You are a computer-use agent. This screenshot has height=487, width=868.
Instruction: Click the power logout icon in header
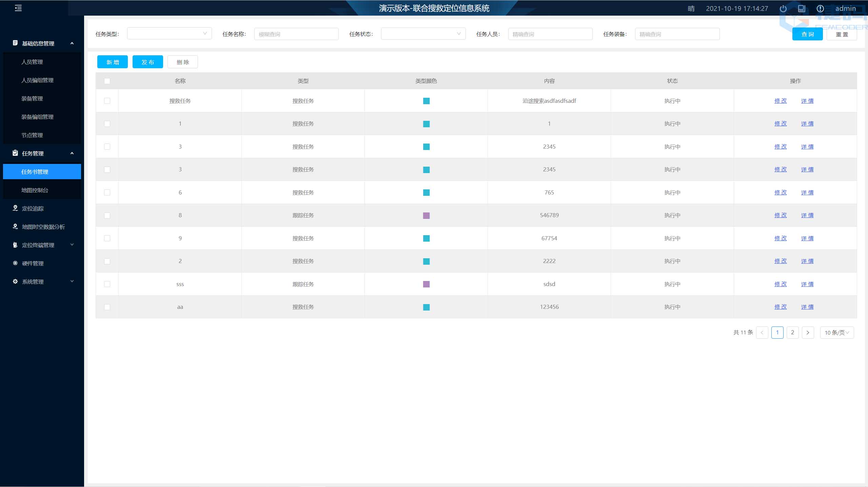(x=783, y=9)
